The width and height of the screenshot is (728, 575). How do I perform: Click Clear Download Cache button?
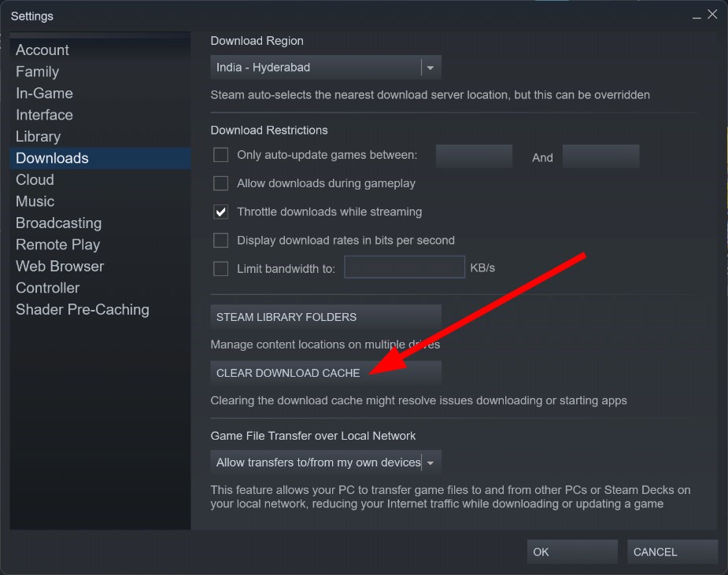(326, 373)
